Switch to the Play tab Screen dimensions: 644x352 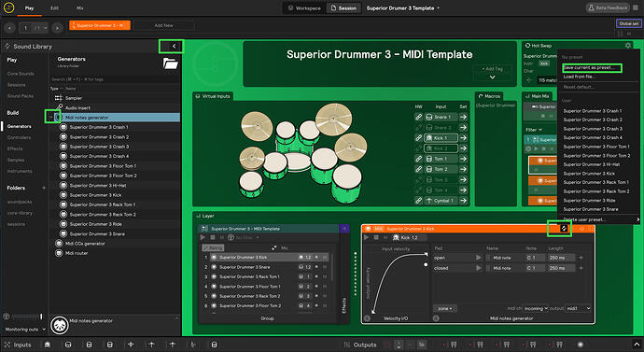coord(29,7)
